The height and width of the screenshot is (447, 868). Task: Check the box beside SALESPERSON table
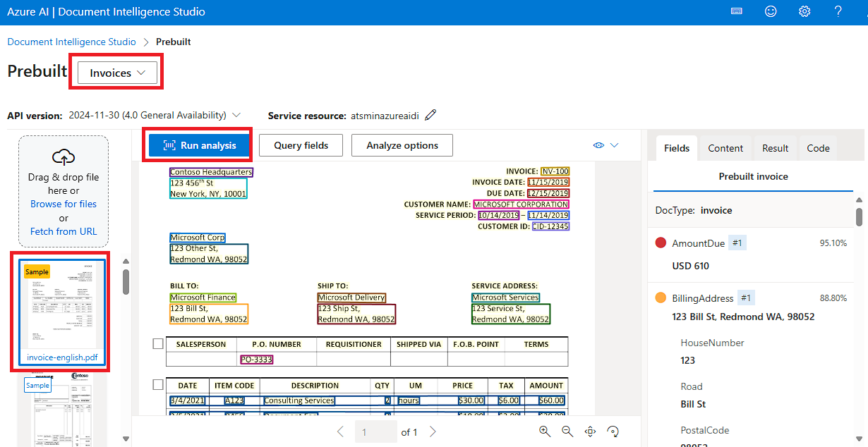[x=158, y=344]
